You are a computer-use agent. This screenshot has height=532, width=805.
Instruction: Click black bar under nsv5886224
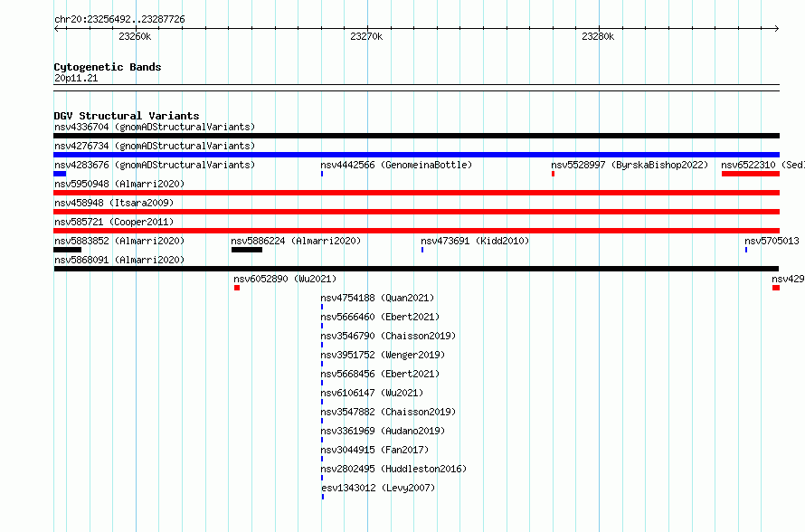coord(247,250)
